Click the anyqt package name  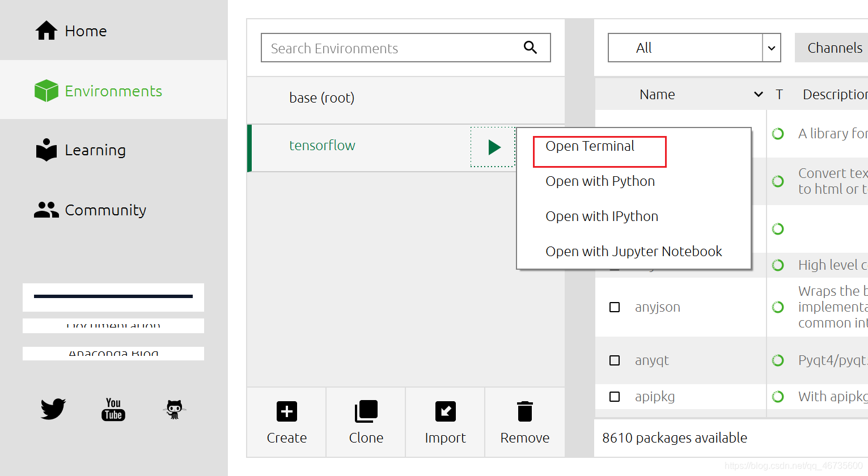(652, 360)
